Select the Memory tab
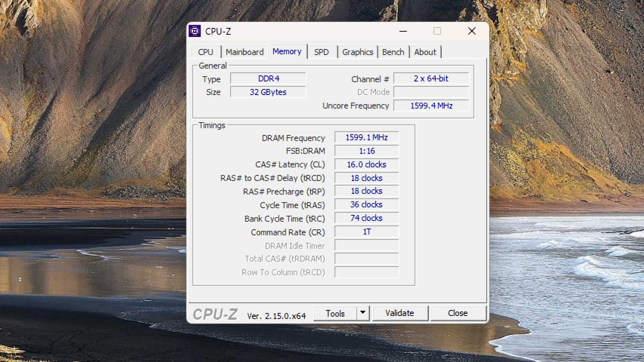 click(287, 52)
